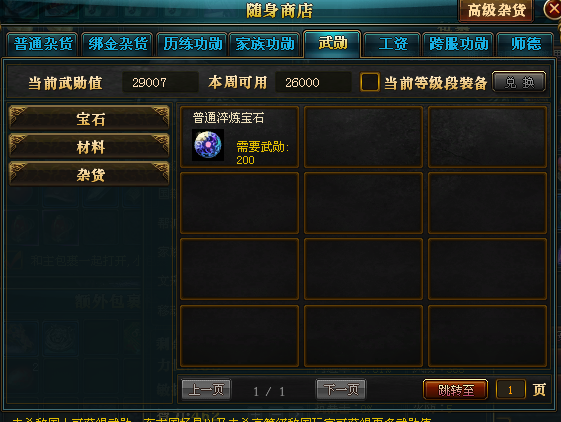Select the 武勋 tab
This screenshot has height=422, width=561.
coord(332,44)
